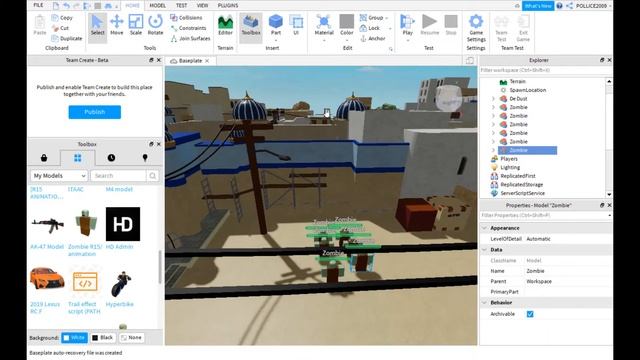Screen dimensions: 640x360
Task: Collapse the Behavior properties section
Action: 484,303
